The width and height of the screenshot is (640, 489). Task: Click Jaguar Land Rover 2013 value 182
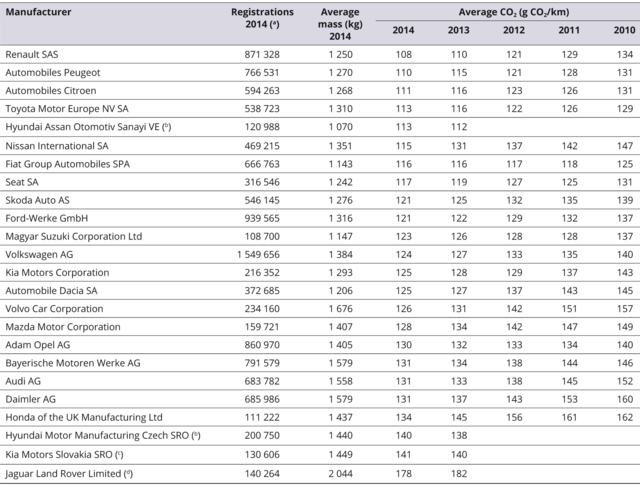click(459, 474)
